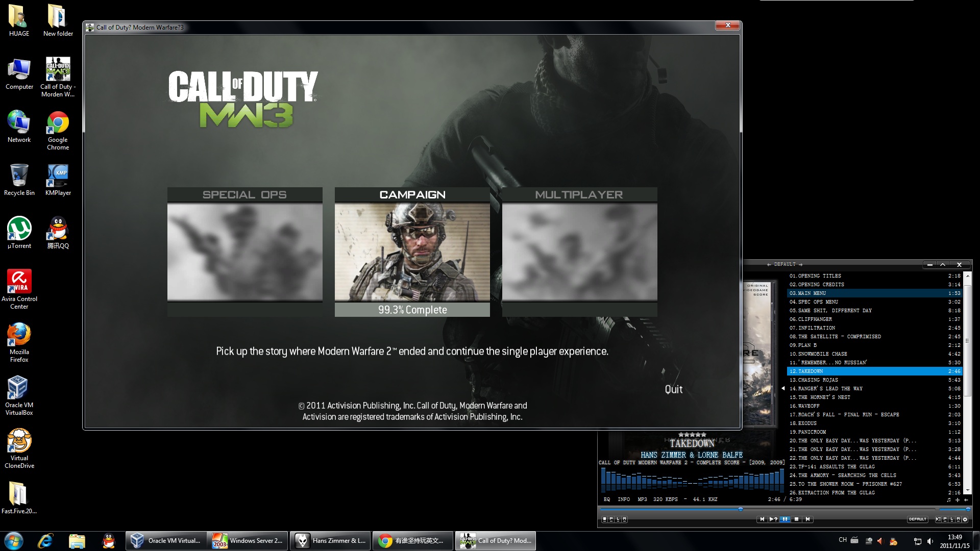980x551 pixels.
Task: Click the playlist scrollbar up arrow
Action: (967, 275)
